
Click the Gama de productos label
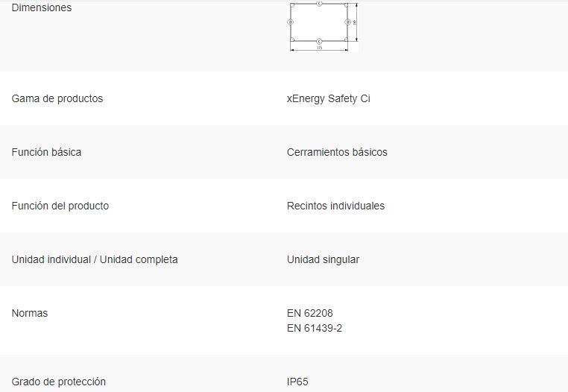57,98
